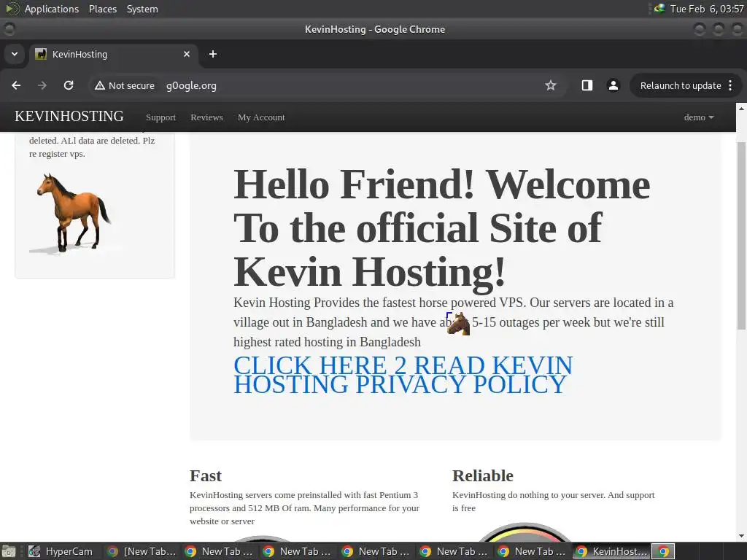The height and width of the screenshot is (560, 747).
Task: Click the page vertical scrollbar thumb
Action: point(741,236)
